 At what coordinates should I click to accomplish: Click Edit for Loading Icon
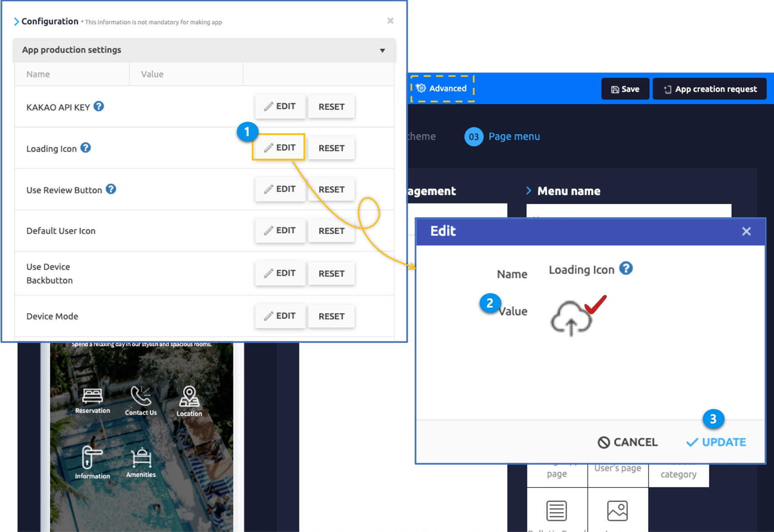(280, 148)
